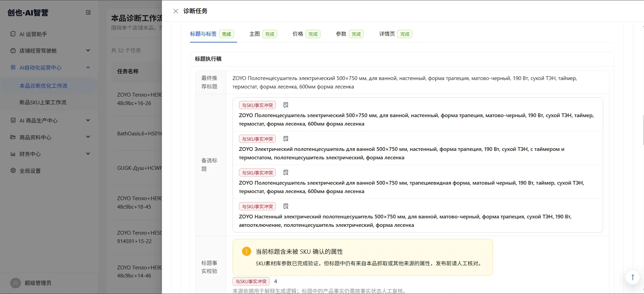Click the yellow warning exclamation icon
The width and height of the screenshot is (644, 294).
click(246, 251)
